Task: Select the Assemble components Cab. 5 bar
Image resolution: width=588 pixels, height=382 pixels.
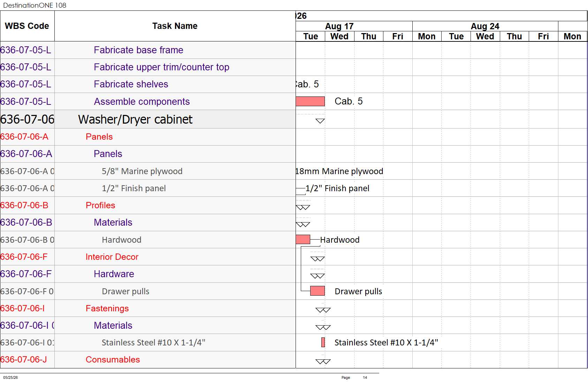Action: (x=310, y=101)
